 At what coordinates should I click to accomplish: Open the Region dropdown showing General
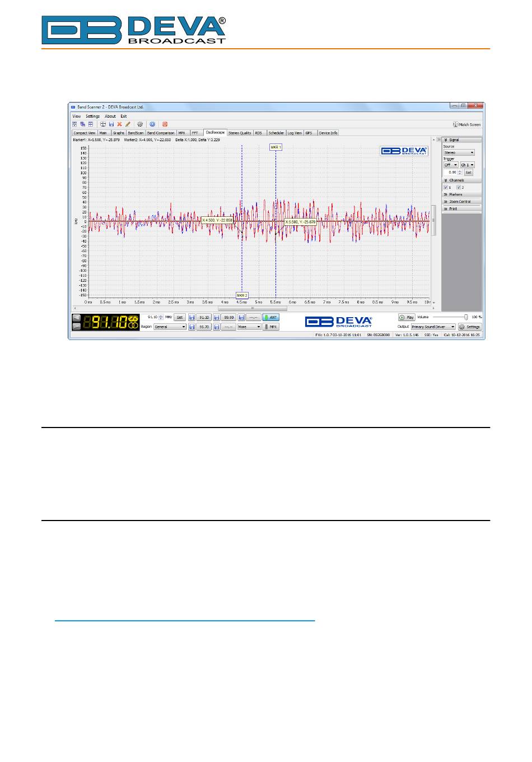coord(170,327)
